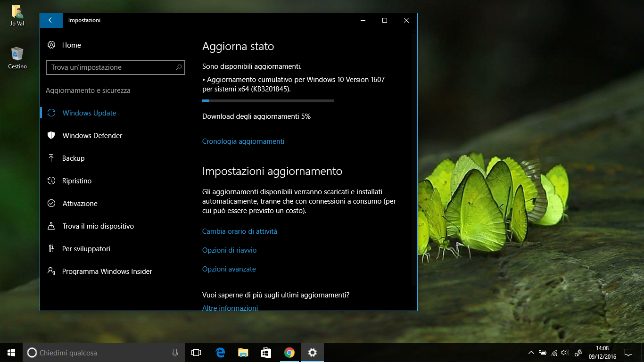This screenshot has width=644, height=362.
Task: Open the Windows Start menu
Action: [11, 353]
